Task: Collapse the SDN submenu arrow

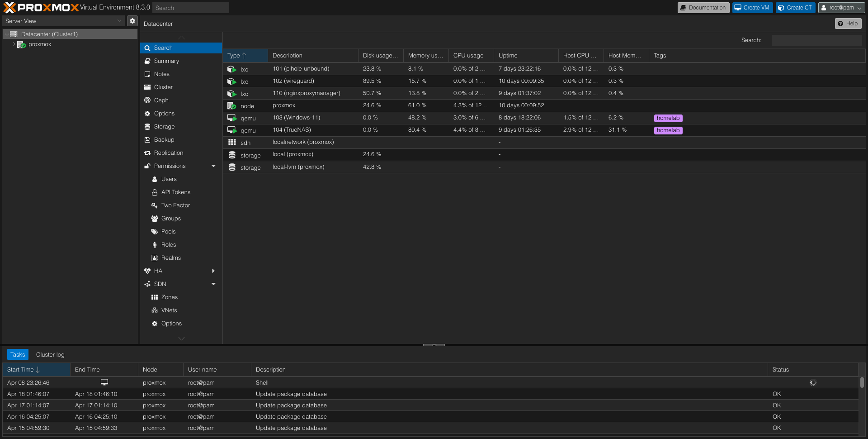Action: pos(213,284)
